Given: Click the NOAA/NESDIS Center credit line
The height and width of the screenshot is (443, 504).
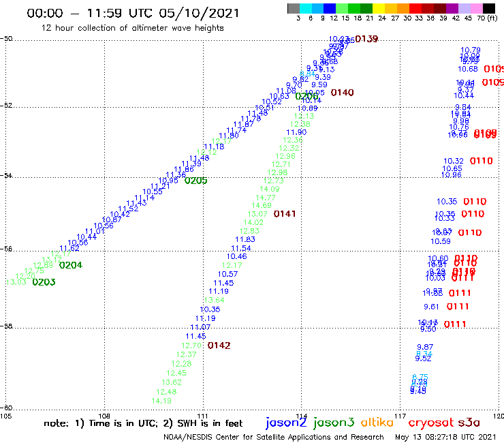Looking at the screenshot, I should pyautogui.click(x=274, y=437).
